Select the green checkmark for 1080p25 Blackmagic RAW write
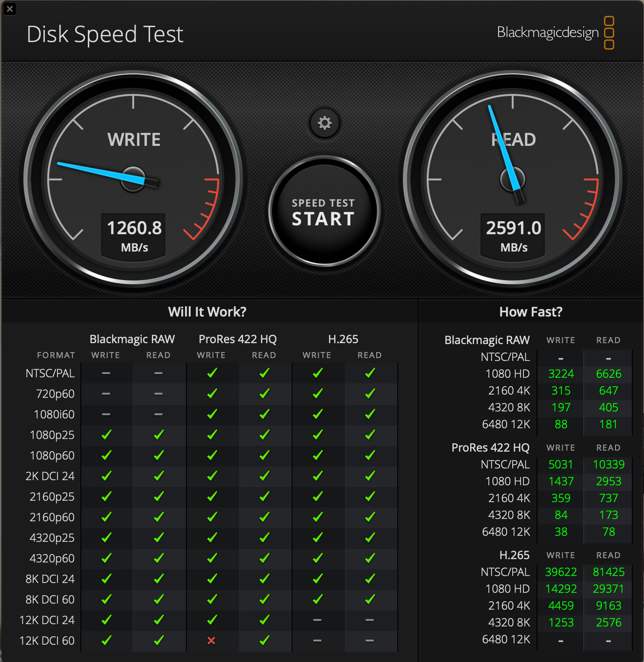The width and height of the screenshot is (644, 662). (x=106, y=434)
